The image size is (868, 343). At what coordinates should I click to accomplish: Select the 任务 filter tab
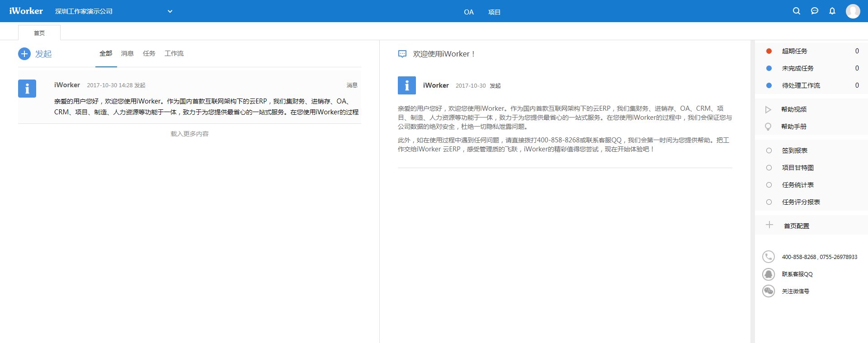point(149,53)
